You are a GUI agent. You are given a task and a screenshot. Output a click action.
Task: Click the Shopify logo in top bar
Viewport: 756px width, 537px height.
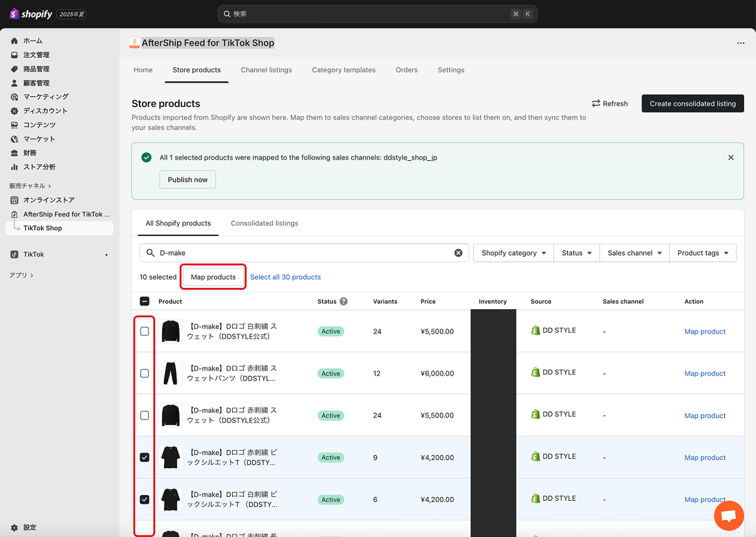coord(31,14)
